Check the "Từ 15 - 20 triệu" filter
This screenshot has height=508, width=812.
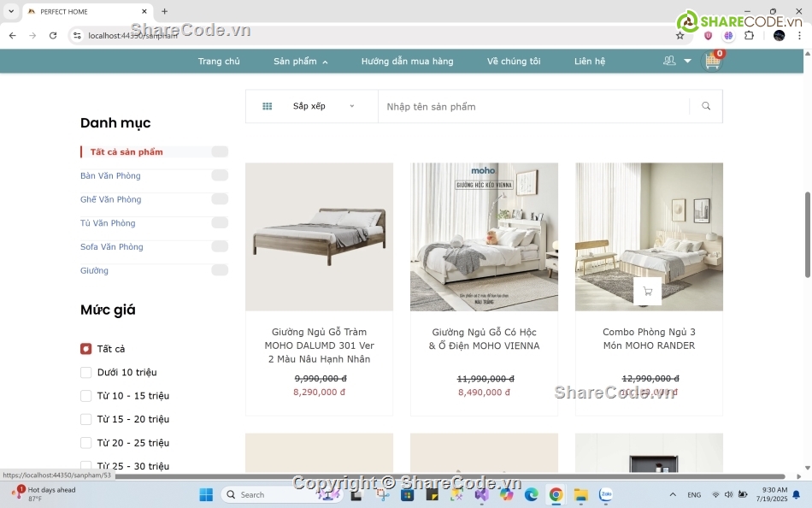pos(86,419)
